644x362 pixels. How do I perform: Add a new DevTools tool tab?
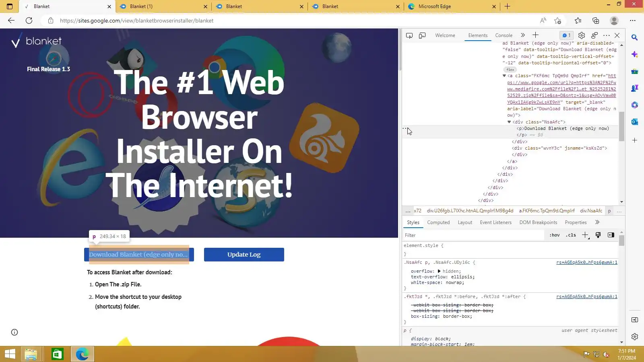point(535,35)
